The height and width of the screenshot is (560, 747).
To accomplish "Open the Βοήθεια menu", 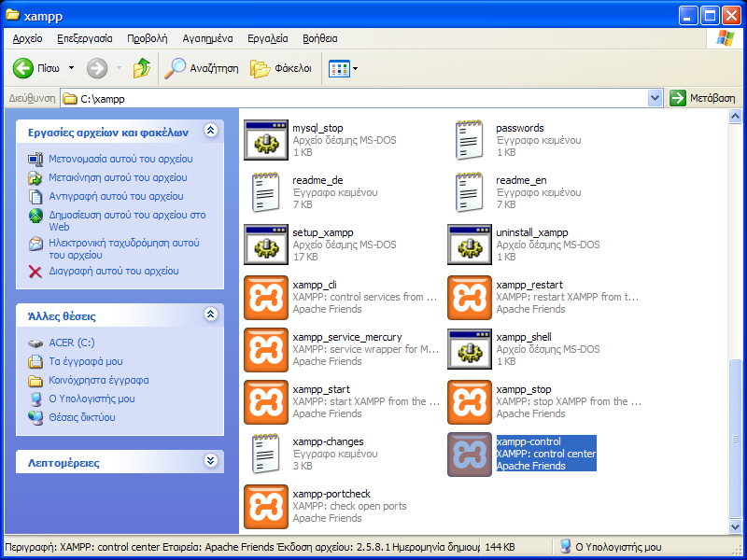I will 320,38.
